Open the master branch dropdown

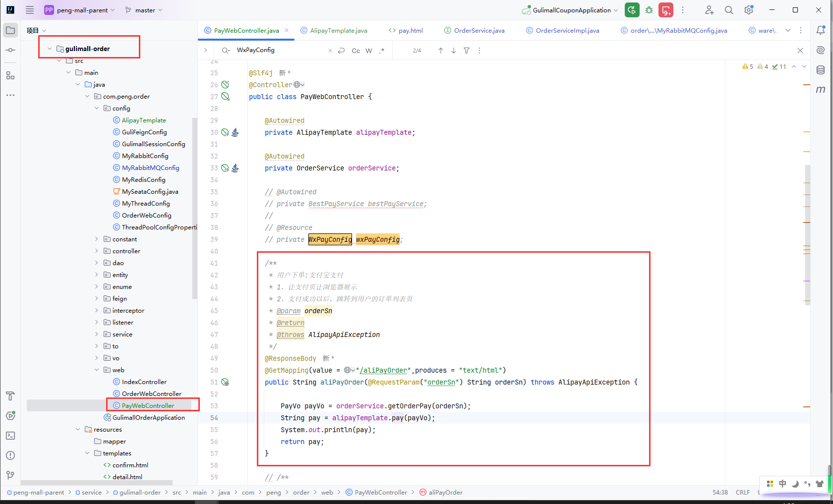click(x=144, y=10)
